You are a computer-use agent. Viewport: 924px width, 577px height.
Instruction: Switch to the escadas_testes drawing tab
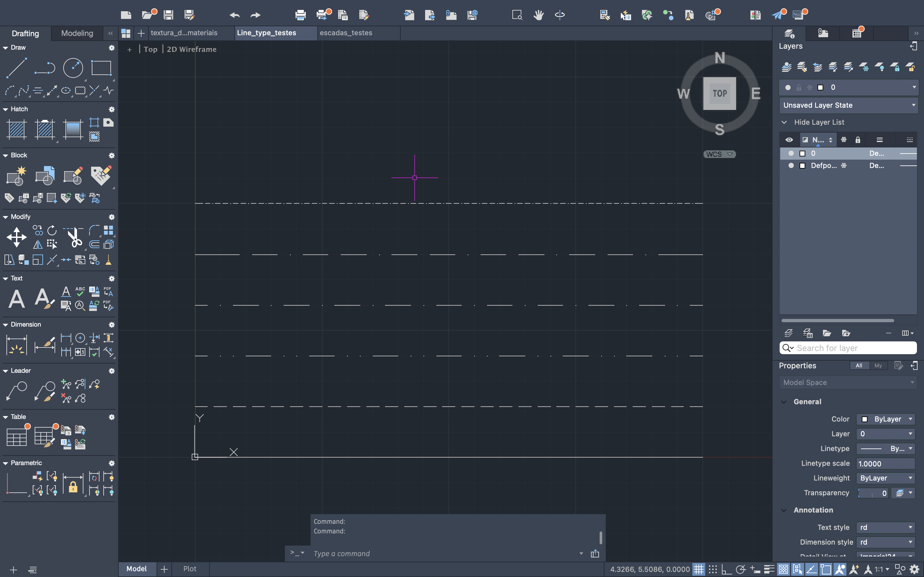pyautogui.click(x=346, y=33)
